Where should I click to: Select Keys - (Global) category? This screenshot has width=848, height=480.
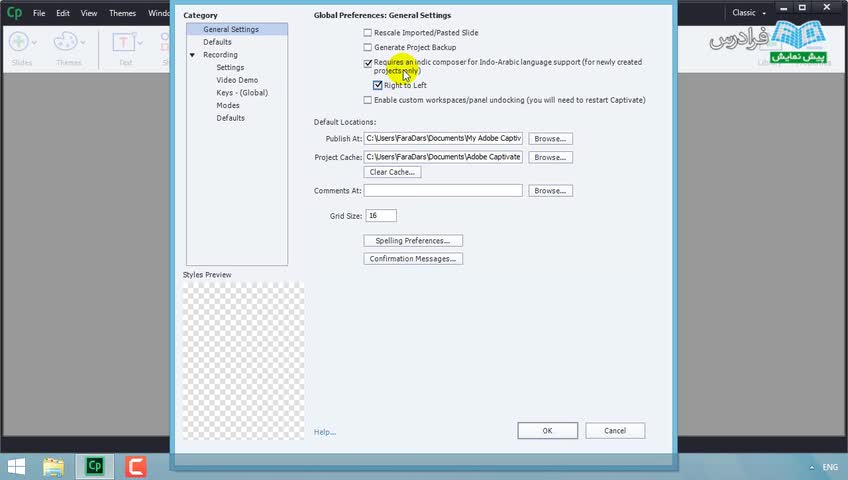tap(242, 93)
